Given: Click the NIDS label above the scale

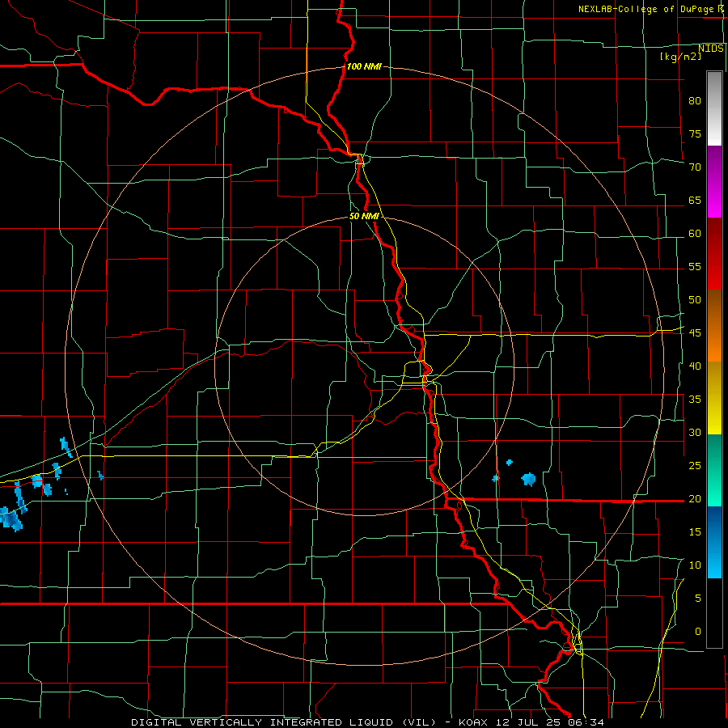Looking at the screenshot, I should tap(711, 49).
